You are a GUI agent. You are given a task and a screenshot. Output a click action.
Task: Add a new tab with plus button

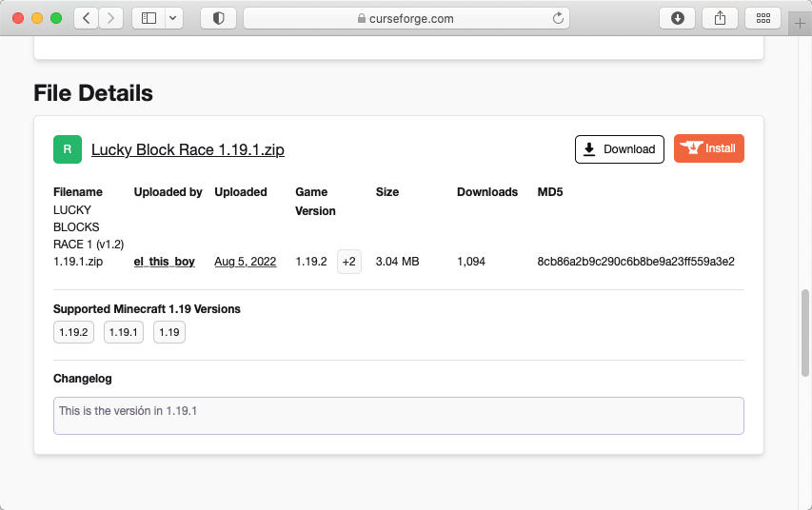pyautogui.click(x=800, y=24)
